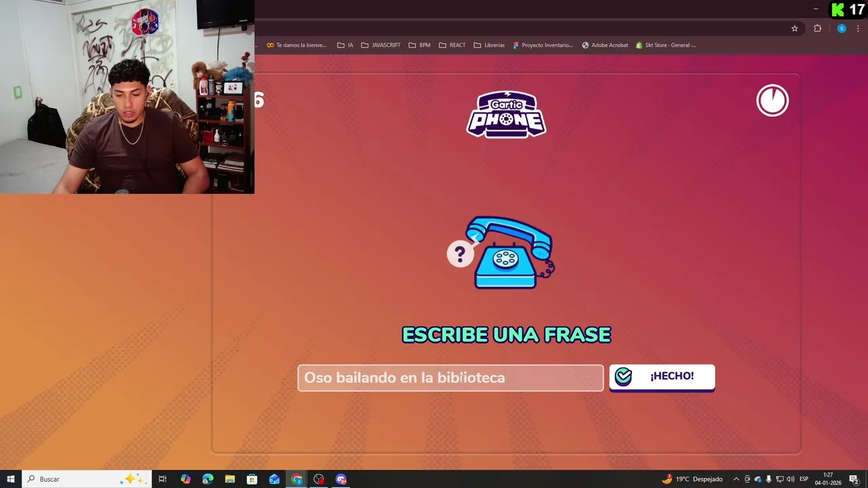Open the Proyecto Inventario bookmark
Image resolution: width=868 pixels, height=488 pixels.
point(542,45)
